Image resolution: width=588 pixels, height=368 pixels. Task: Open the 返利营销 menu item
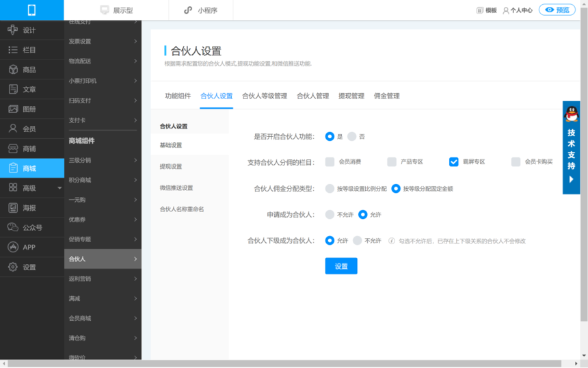point(103,278)
